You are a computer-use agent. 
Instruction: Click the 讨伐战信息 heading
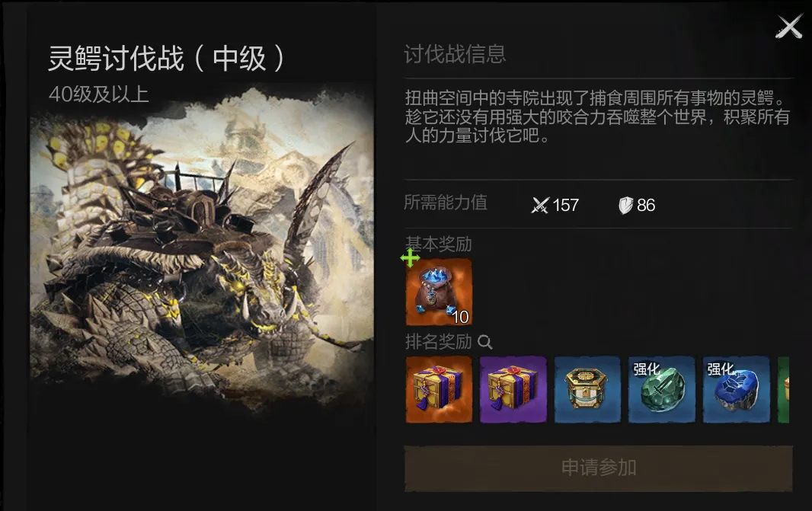pos(455,54)
